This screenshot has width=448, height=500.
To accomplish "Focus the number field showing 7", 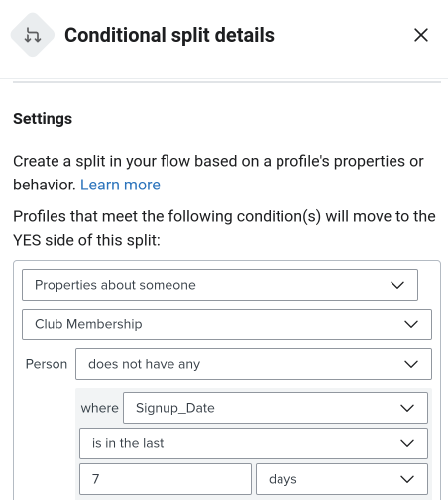I will point(166,479).
